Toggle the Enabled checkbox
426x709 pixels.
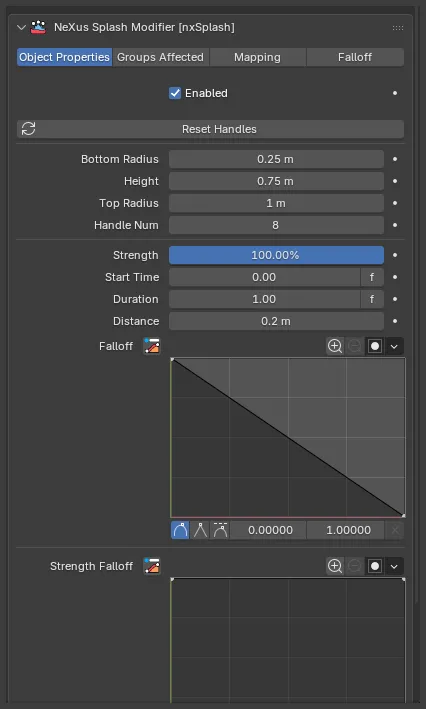coord(175,93)
